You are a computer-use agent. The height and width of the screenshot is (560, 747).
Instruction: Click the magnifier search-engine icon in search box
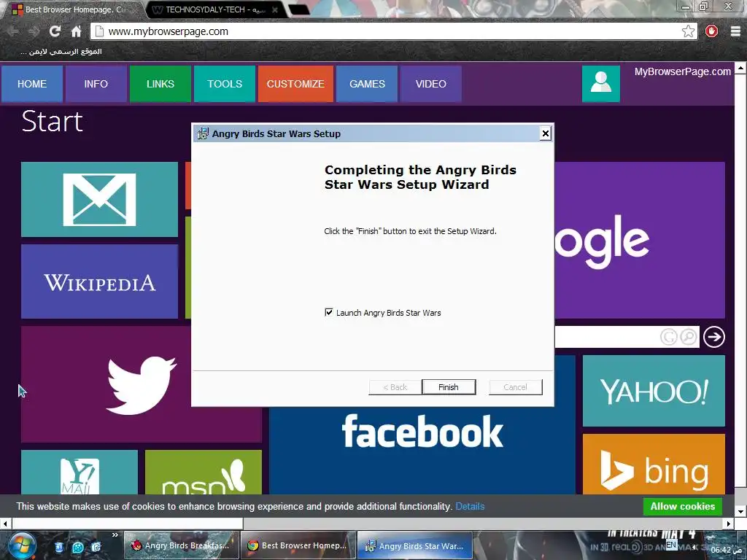(x=689, y=337)
